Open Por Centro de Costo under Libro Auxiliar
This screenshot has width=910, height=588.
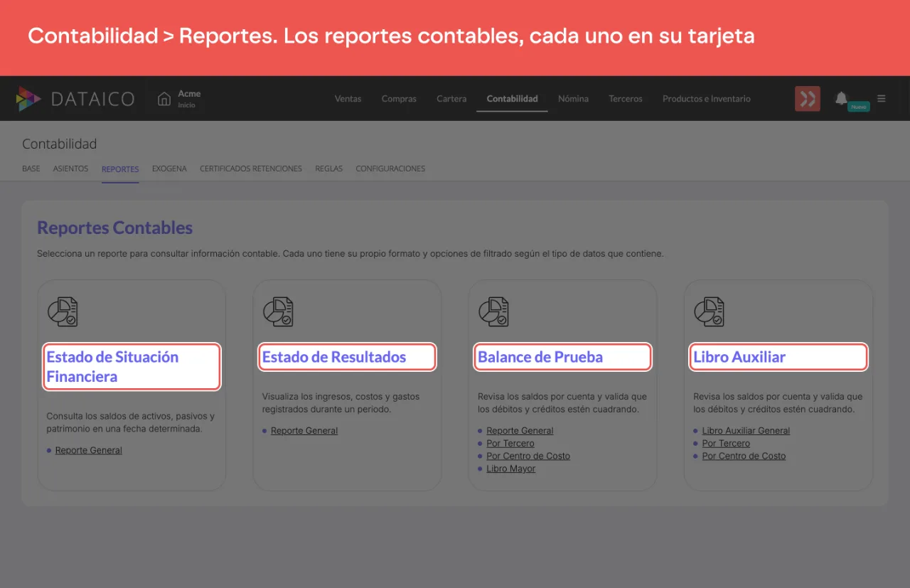click(744, 456)
